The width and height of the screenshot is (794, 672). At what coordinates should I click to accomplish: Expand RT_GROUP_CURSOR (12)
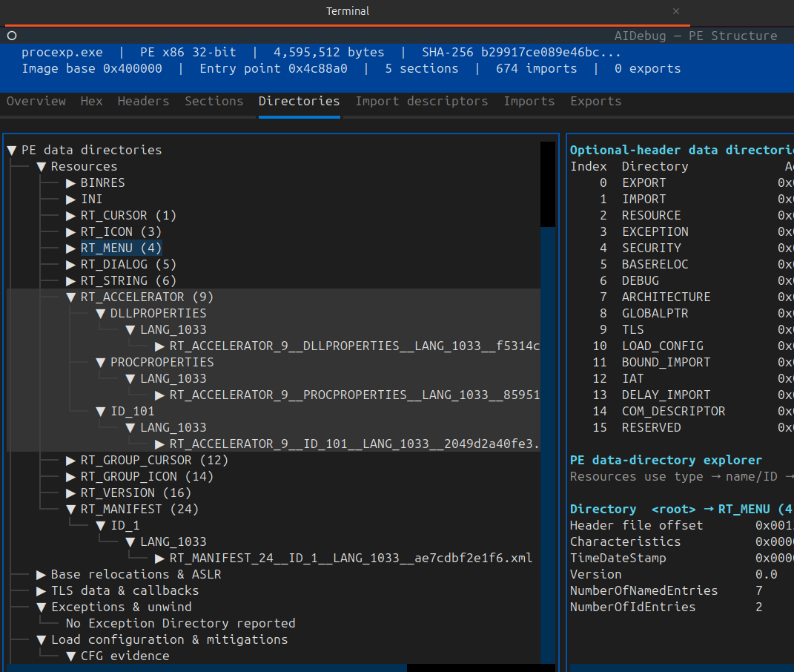click(71, 461)
